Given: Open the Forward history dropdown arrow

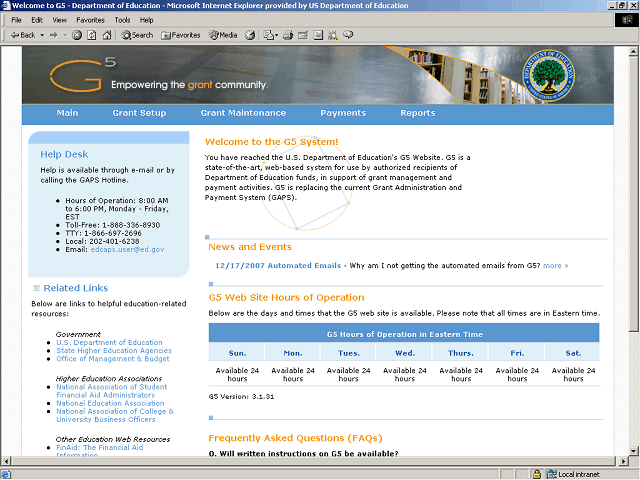Looking at the screenshot, I should pos(65,36).
